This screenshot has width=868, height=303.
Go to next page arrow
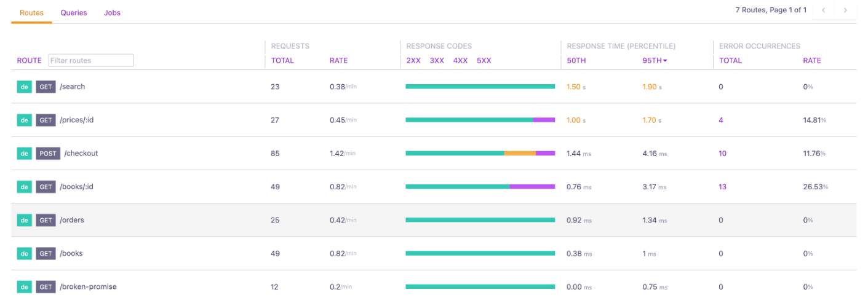(x=845, y=10)
